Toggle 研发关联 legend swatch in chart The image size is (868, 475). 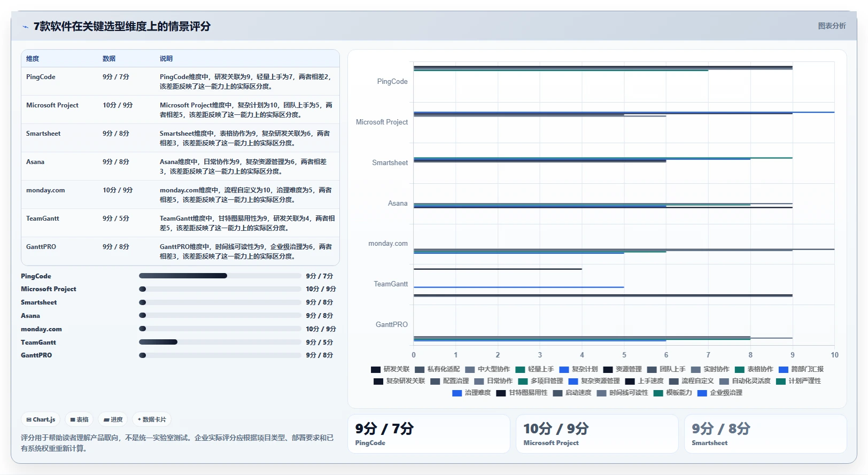[x=376, y=369]
